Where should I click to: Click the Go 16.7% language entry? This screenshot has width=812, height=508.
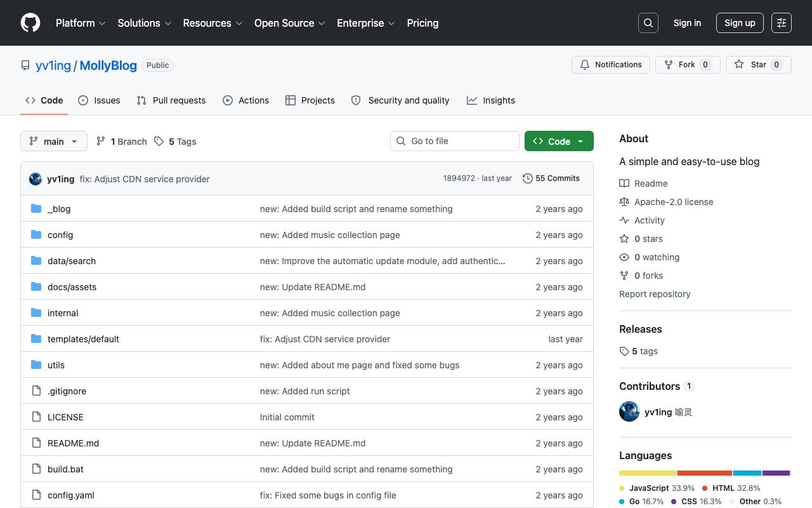(x=641, y=502)
